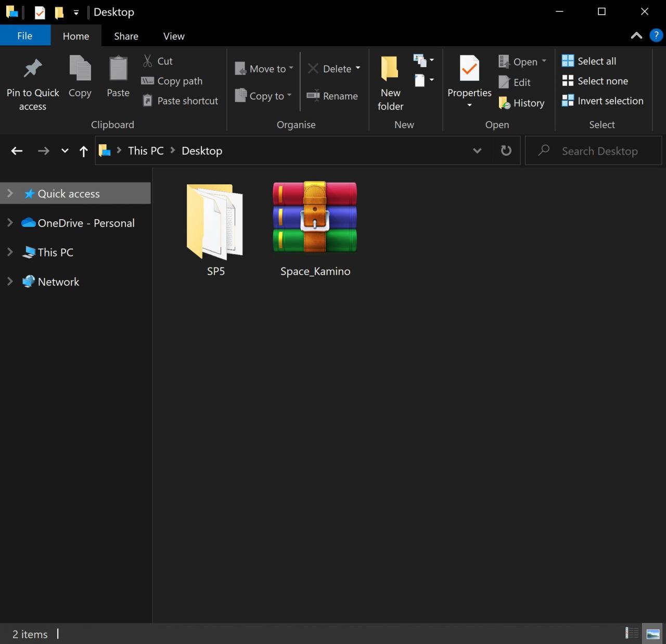This screenshot has width=666, height=644.
Task: Click Select all
Action: coord(589,61)
